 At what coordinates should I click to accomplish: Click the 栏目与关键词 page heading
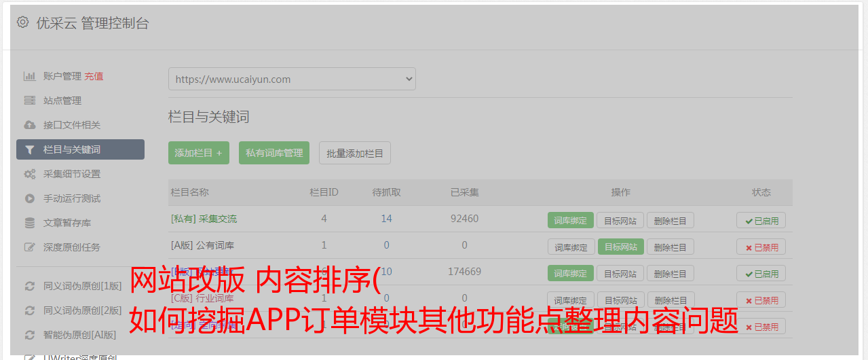(x=208, y=117)
